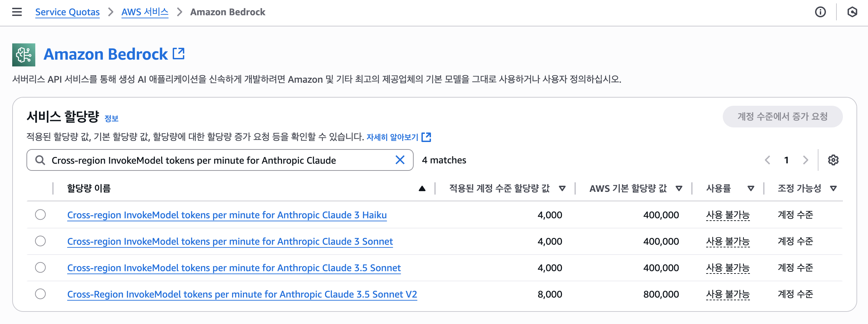
Task: Open the hamburger navigation menu
Action: [x=17, y=12]
